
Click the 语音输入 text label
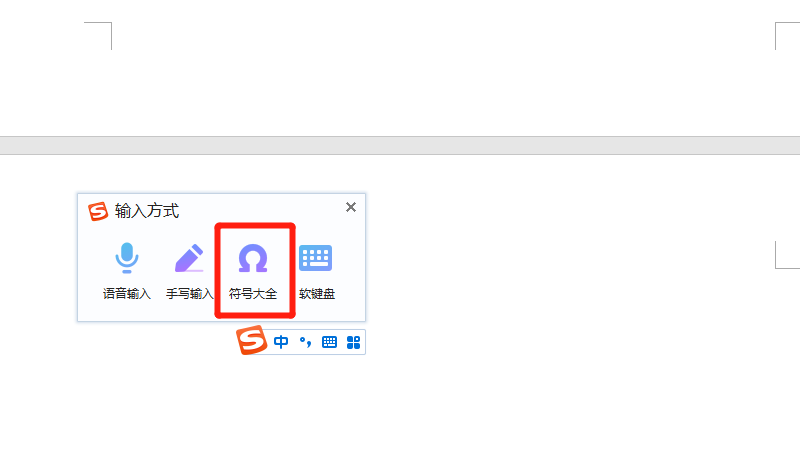[x=127, y=294]
